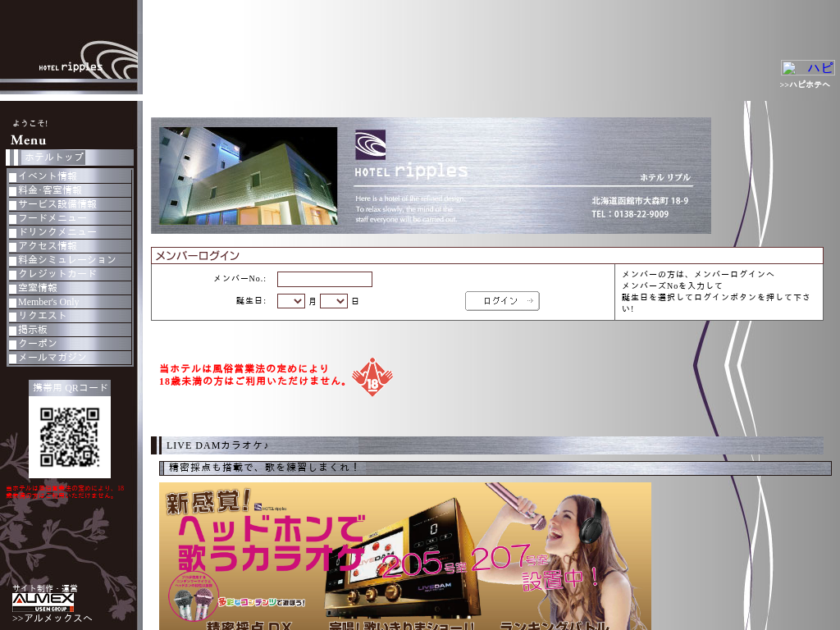Open the headphone karaoke promotion banner
Screen dimensions: 840x630
(405, 556)
